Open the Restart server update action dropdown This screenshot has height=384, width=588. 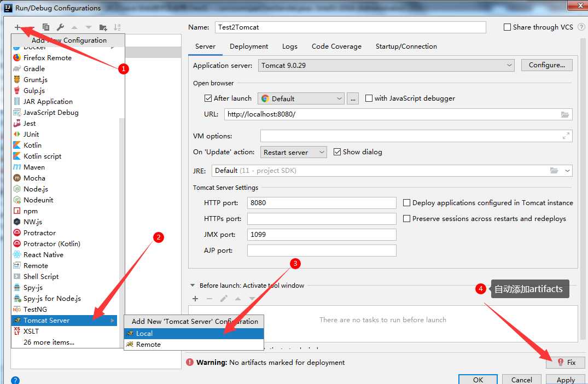294,152
